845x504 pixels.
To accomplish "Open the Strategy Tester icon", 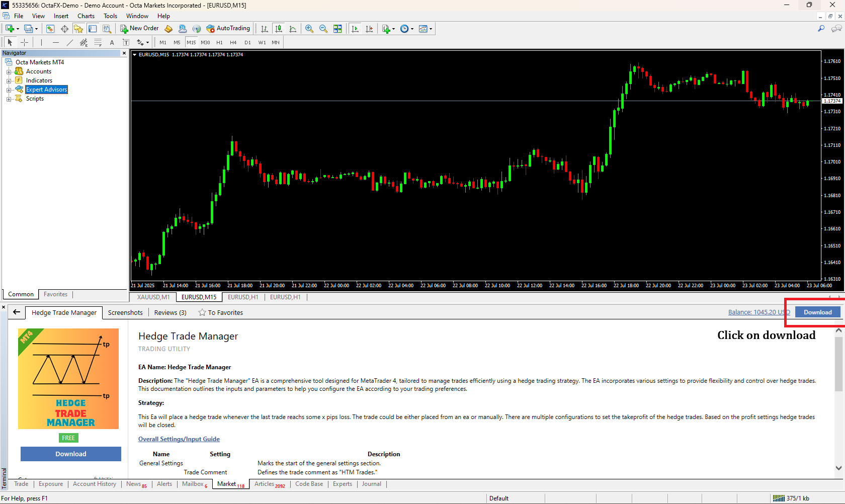I will [107, 29].
